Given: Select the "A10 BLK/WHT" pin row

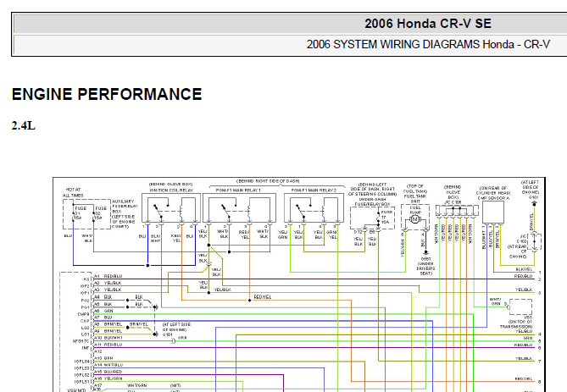Looking at the screenshot, I should [x=108, y=338].
